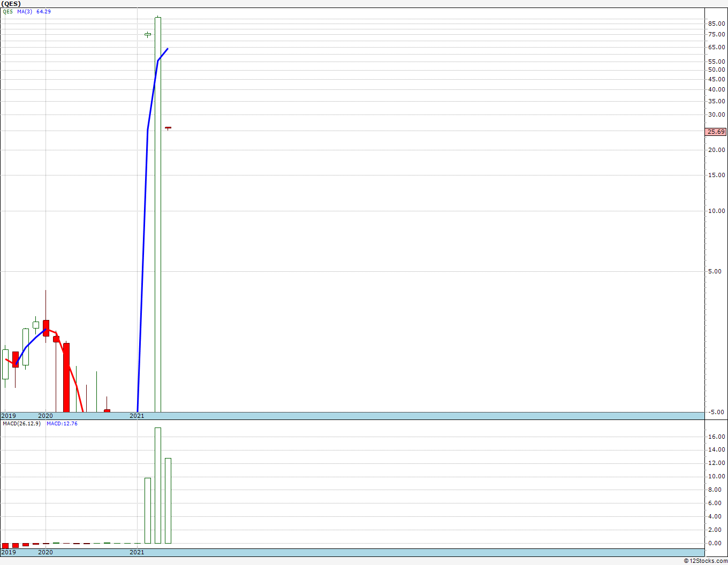Viewport: 728px width, 565px height.
Task: Click the 40.00 price axis label
Action: point(716,89)
